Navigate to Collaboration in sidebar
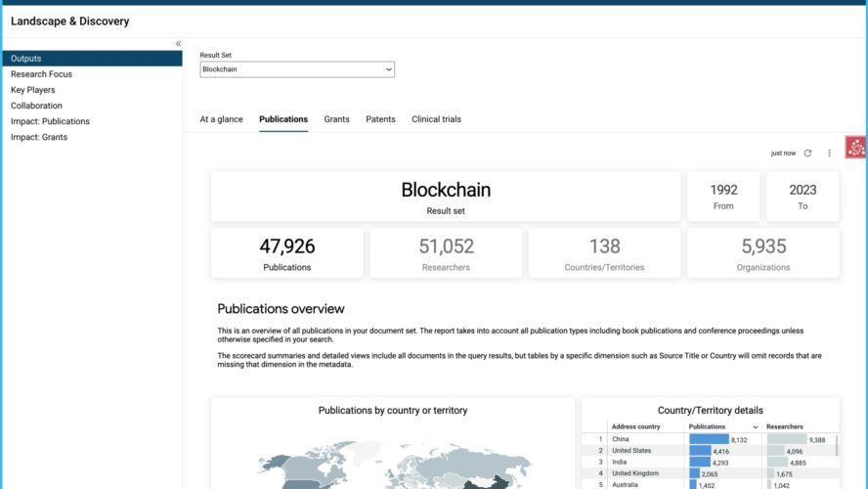 click(x=36, y=106)
